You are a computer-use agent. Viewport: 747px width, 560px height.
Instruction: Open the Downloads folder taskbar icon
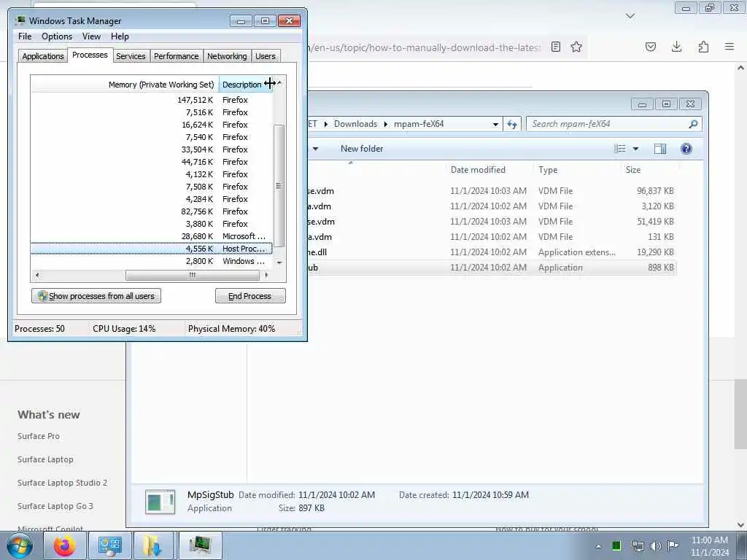pyautogui.click(x=153, y=545)
